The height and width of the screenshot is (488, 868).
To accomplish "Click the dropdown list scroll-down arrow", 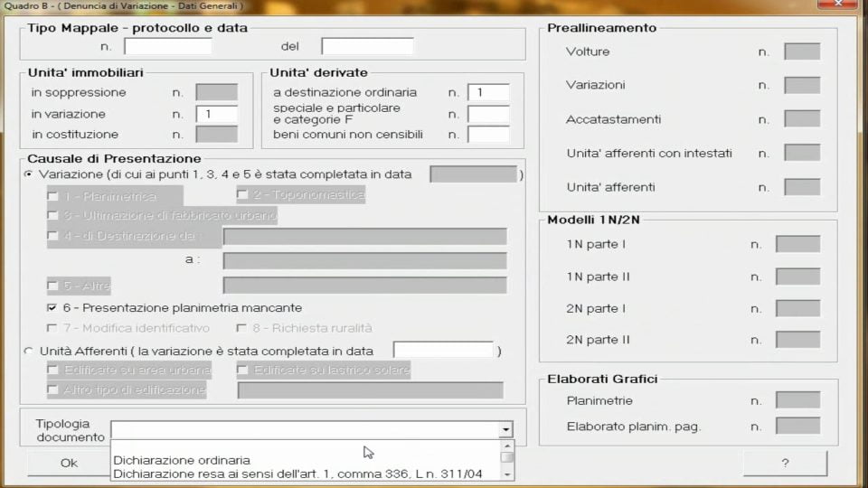I will (507, 474).
